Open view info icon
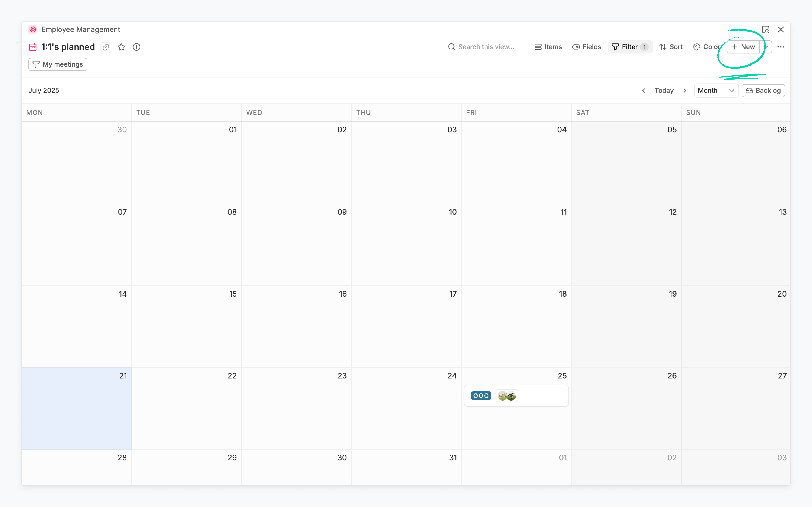This screenshot has height=507, width=812. click(x=137, y=47)
